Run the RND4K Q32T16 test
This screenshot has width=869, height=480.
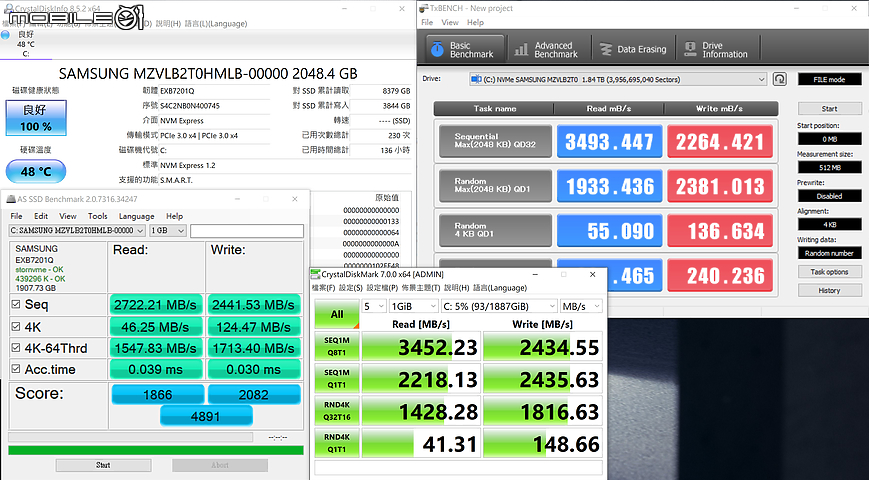(x=337, y=411)
